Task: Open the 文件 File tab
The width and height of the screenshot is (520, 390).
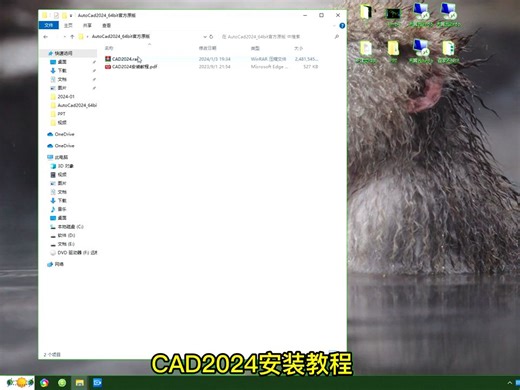Action: tap(49, 25)
